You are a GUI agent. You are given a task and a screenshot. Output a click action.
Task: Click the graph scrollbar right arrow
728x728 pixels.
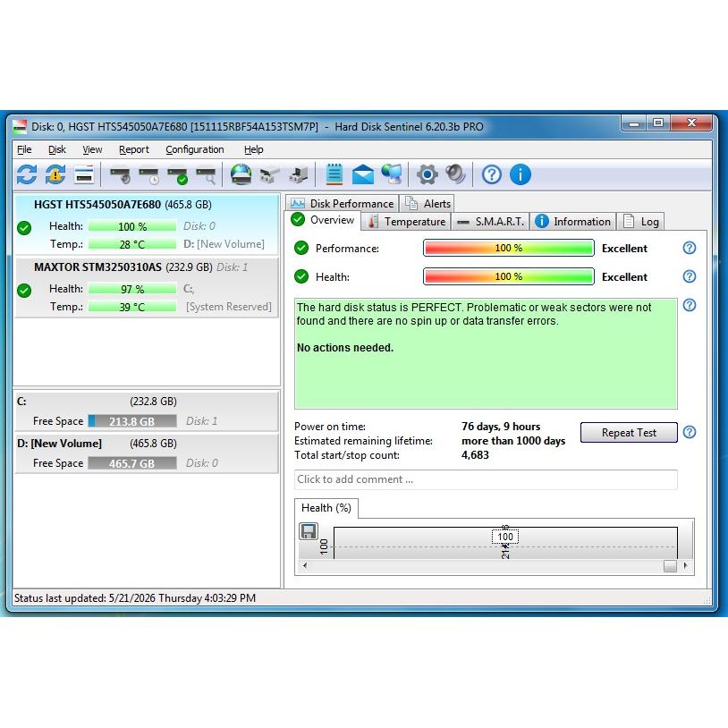[686, 565]
